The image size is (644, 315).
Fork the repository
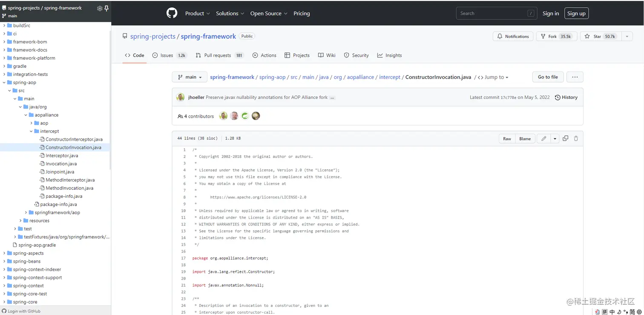(x=557, y=37)
